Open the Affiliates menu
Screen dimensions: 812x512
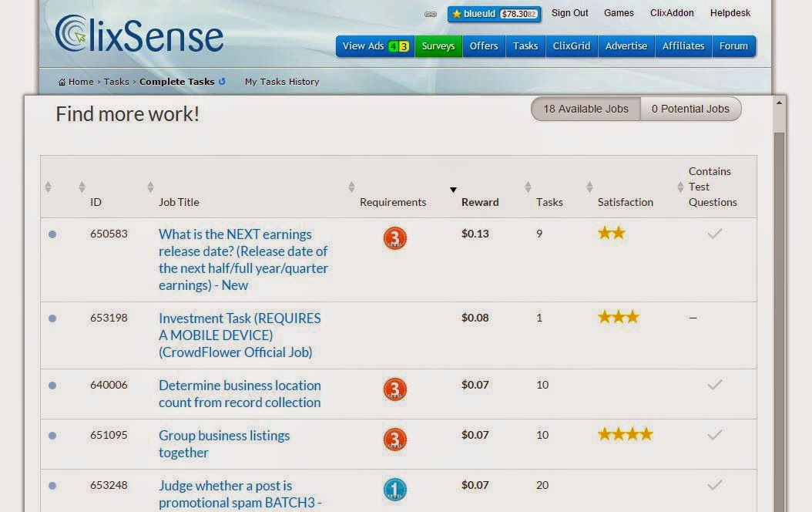tap(683, 46)
